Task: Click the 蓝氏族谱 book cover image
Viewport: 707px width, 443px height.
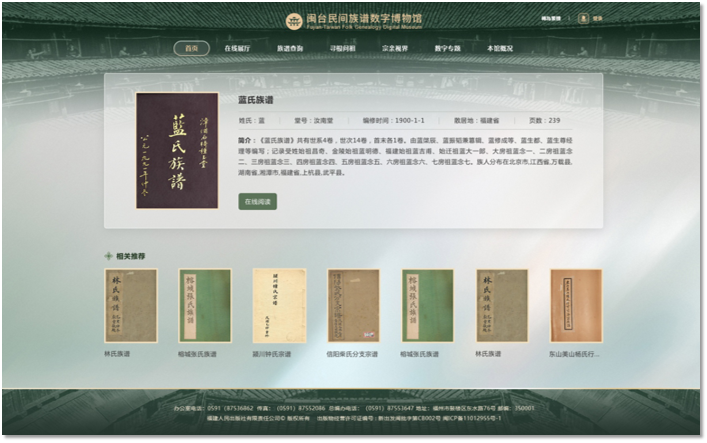Action: pos(177,151)
